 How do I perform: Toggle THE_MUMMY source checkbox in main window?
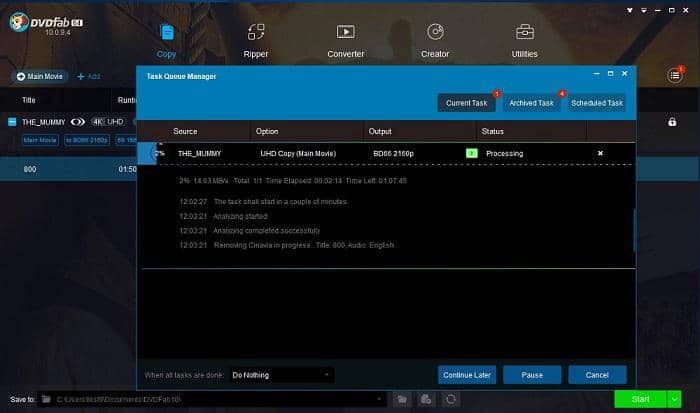pyautogui.click(x=12, y=122)
